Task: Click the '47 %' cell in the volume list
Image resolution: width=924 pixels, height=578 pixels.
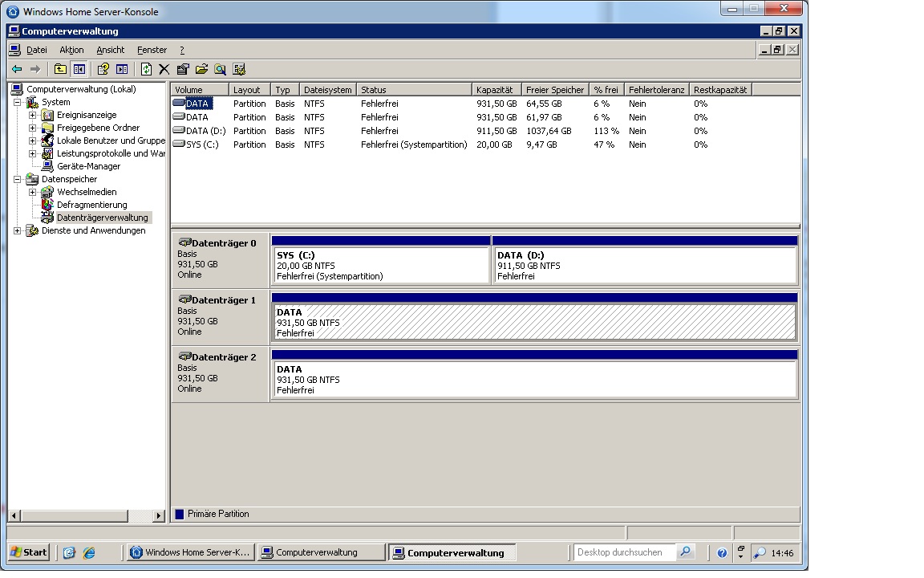Action: click(604, 144)
